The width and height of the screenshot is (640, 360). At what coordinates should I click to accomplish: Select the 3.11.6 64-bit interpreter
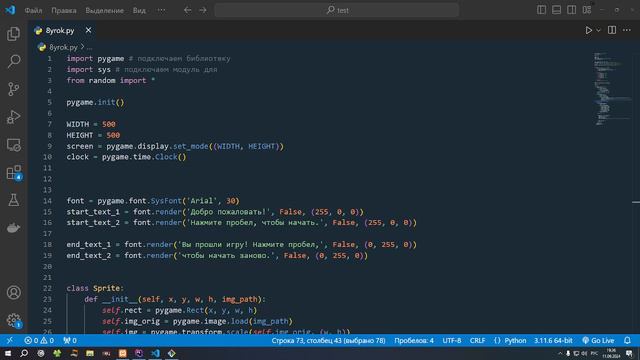pos(553,340)
